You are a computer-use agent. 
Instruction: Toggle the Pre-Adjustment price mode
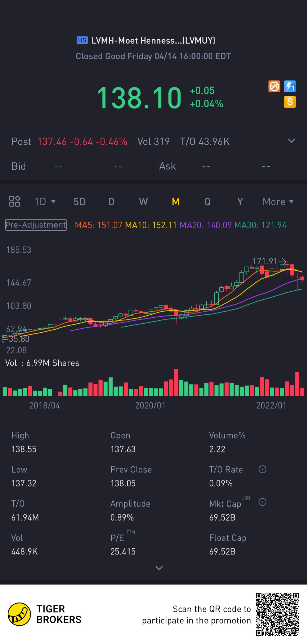click(x=36, y=225)
